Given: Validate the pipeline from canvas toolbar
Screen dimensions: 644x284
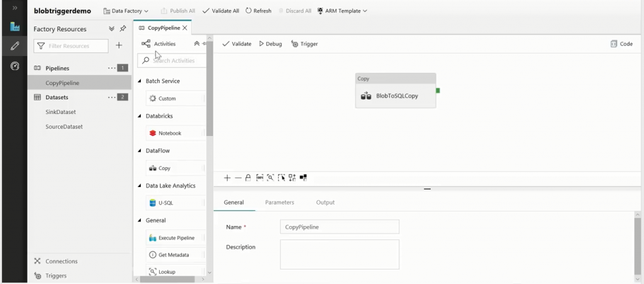Looking at the screenshot, I should (236, 43).
